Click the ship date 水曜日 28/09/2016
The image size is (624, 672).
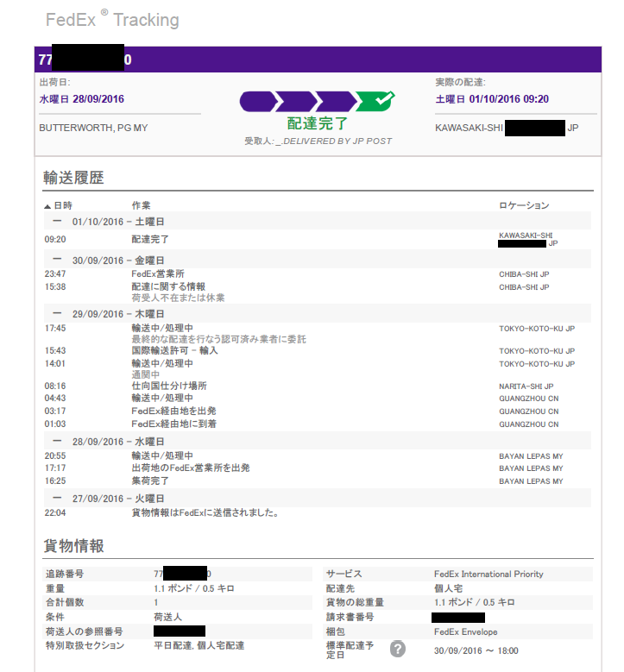(81, 99)
